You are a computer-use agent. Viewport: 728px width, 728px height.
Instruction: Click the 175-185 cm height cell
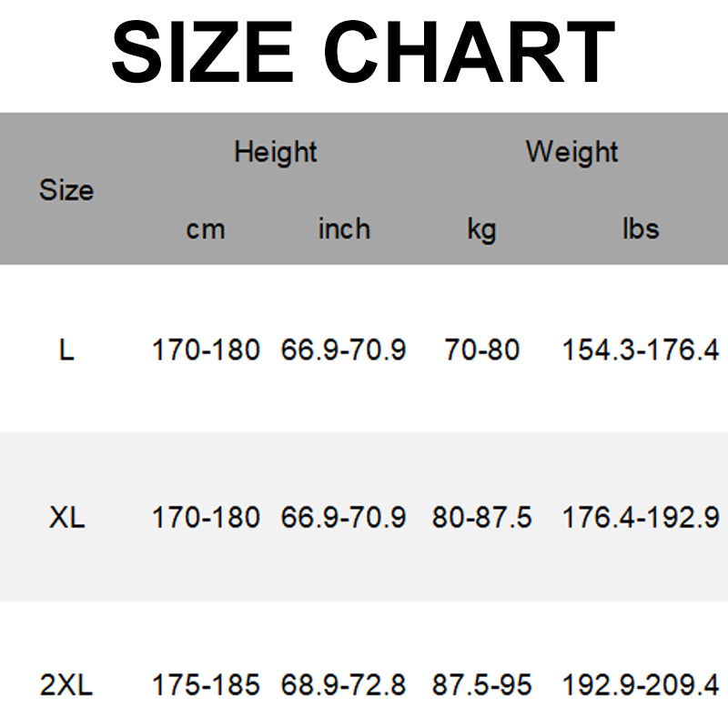[206, 685]
